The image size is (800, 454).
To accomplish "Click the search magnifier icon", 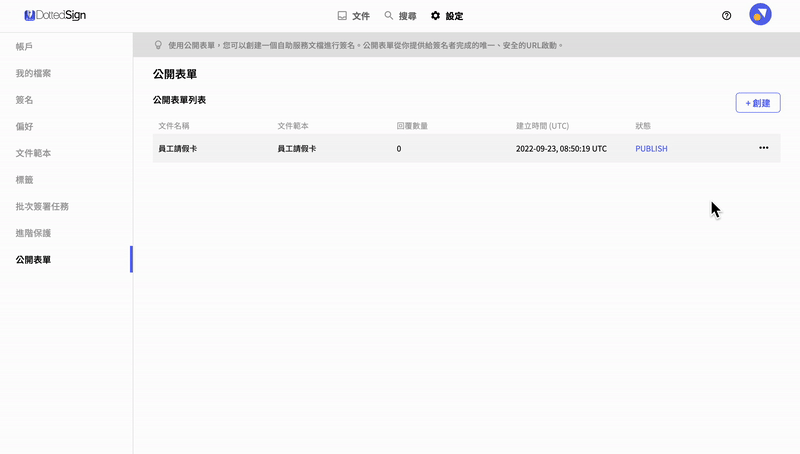I will (389, 15).
